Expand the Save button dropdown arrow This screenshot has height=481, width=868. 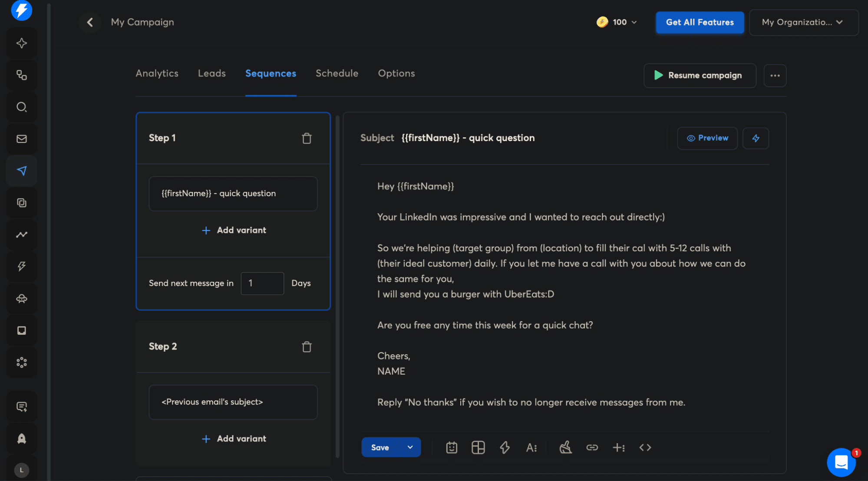pyautogui.click(x=410, y=448)
